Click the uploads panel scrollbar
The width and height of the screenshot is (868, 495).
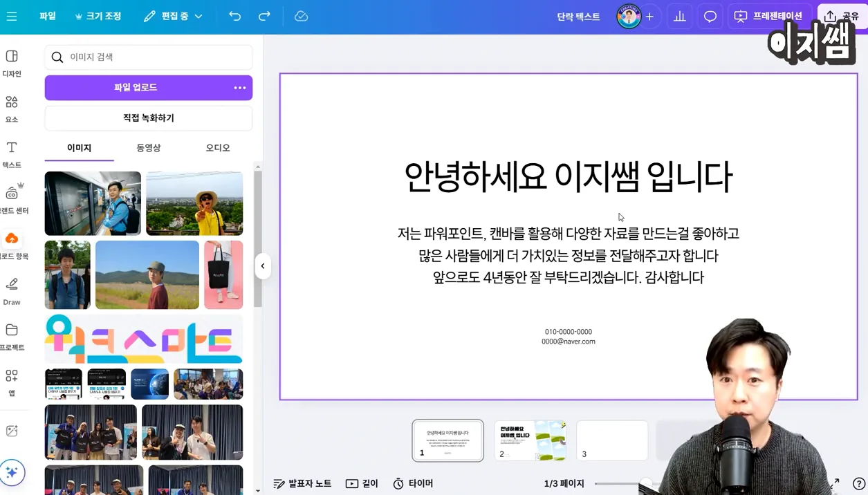(x=258, y=239)
